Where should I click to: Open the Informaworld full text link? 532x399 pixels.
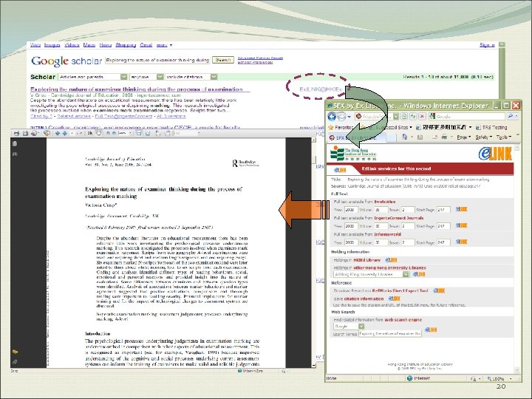click(387, 234)
